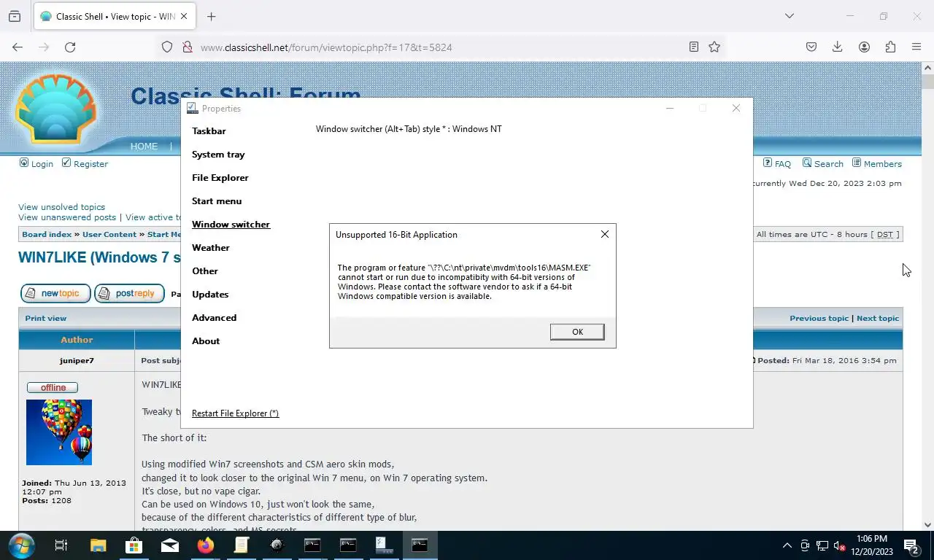Go to Previous topic link

[819, 319]
